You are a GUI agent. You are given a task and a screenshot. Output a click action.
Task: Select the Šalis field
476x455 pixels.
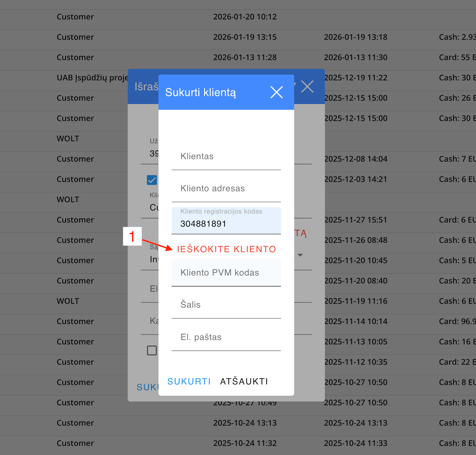pos(226,305)
